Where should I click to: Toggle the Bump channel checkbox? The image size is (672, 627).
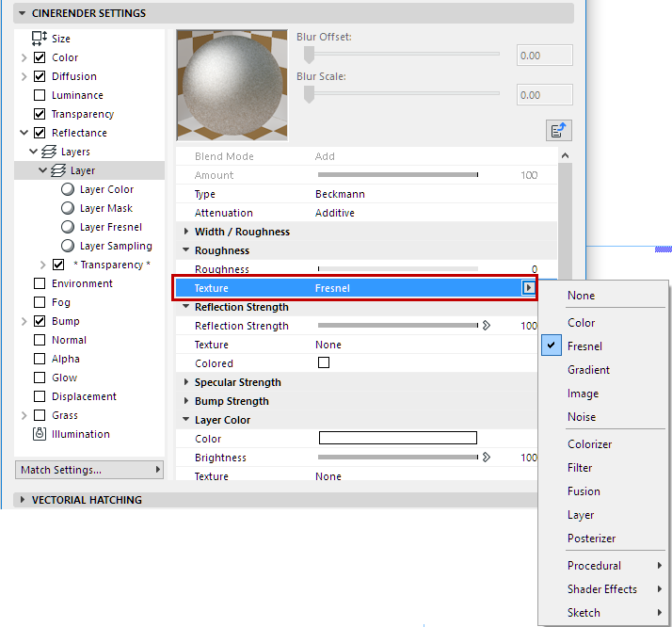(x=40, y=321)
